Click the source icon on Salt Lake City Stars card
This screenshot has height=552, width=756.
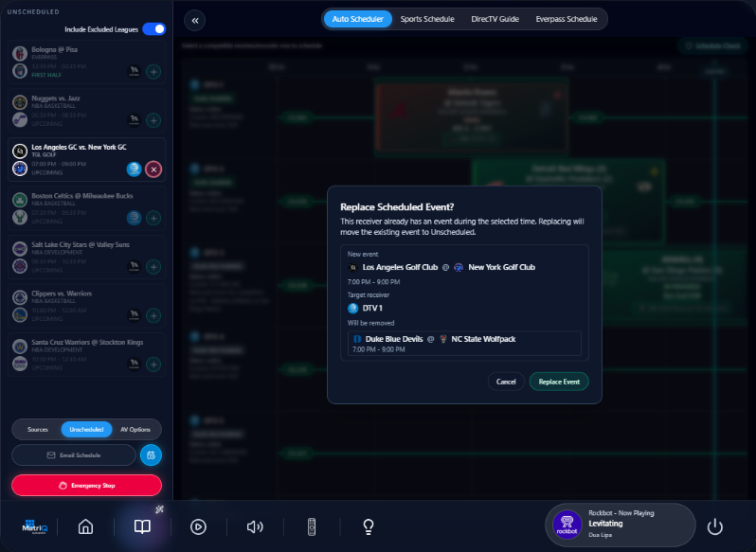[134, 266]
